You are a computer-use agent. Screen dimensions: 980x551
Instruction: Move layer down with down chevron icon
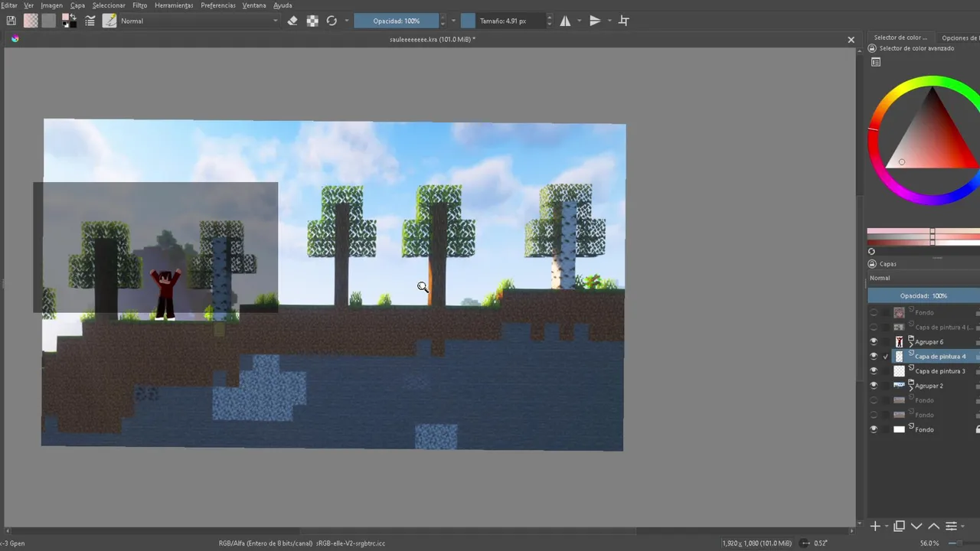click(x=916, y=526)
